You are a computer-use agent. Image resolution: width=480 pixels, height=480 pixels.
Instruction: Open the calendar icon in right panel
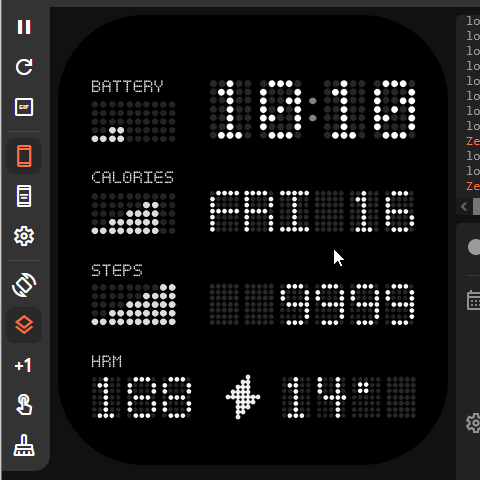[x=473, y=300]
